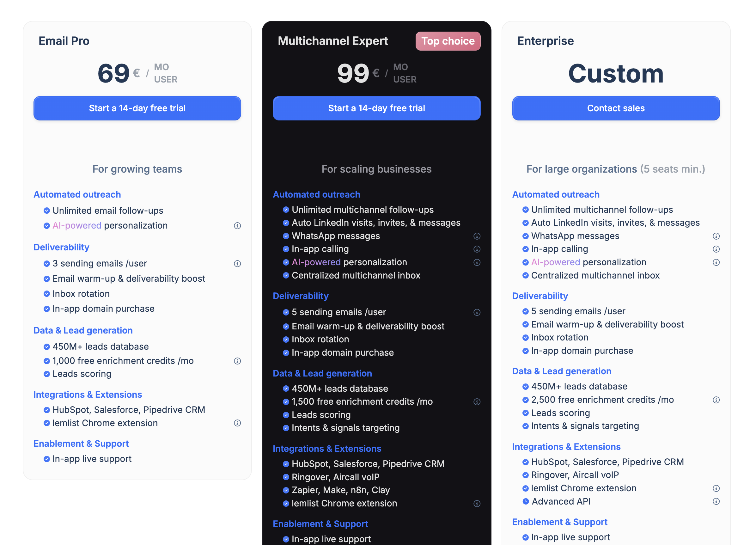Click info icon for Email Pro lemlist Chrome extension
The width and height of the screenshot is (756, 545).
coord(237,423)
